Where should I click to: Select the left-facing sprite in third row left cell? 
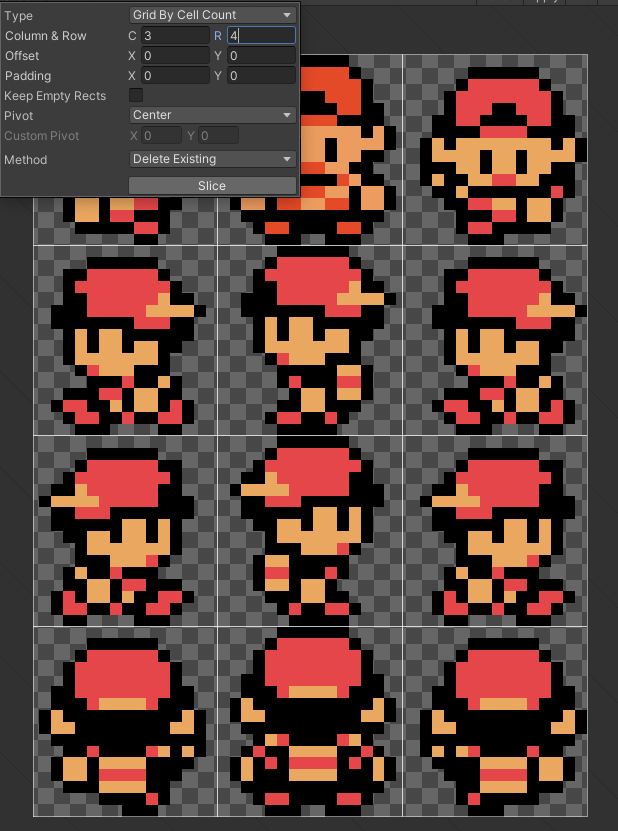pyautogui.click(x=117, y=536)
